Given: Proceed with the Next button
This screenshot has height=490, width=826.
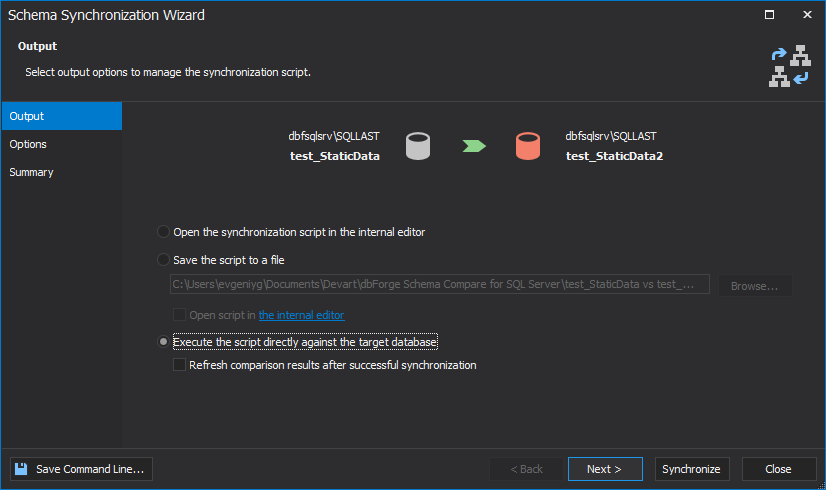Looking at the screenshot, I should click(605, 469).
